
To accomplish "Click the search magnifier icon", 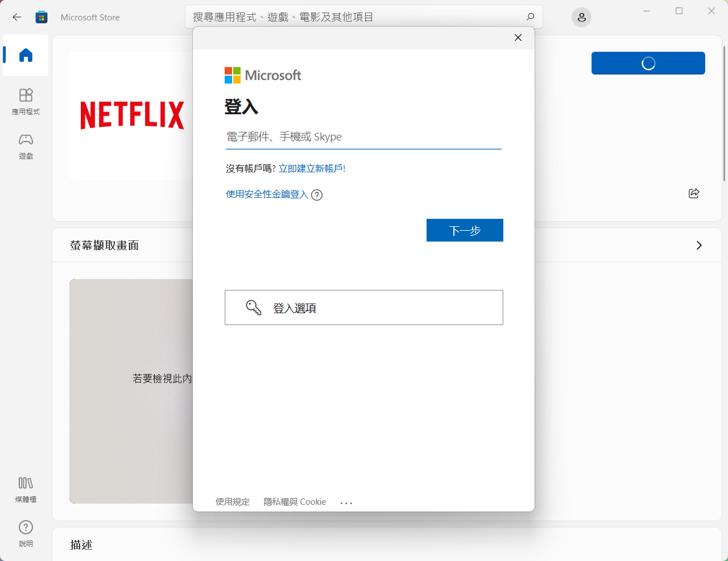I will [530, 17].
